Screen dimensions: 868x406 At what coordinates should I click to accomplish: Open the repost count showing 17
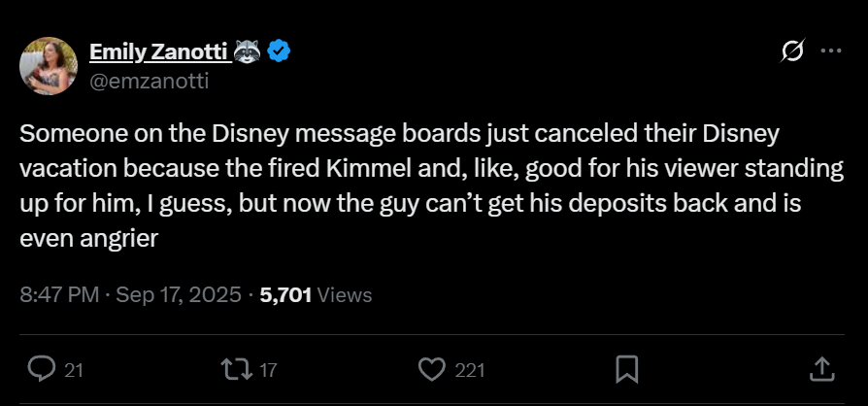coord(267,371)
